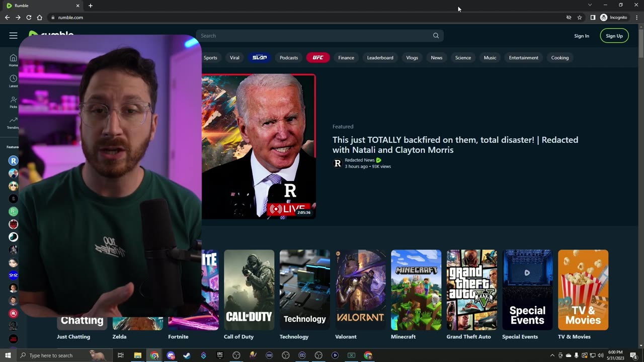Select the Science category chip
This screenshot has height=362, width=644.
click(463, 58)
